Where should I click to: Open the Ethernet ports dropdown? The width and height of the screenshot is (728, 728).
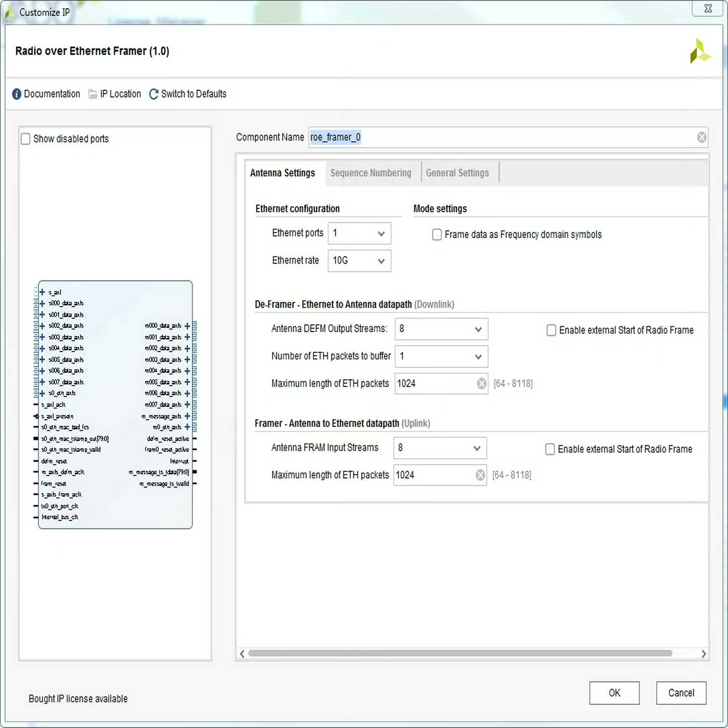(x=359, y=234)
